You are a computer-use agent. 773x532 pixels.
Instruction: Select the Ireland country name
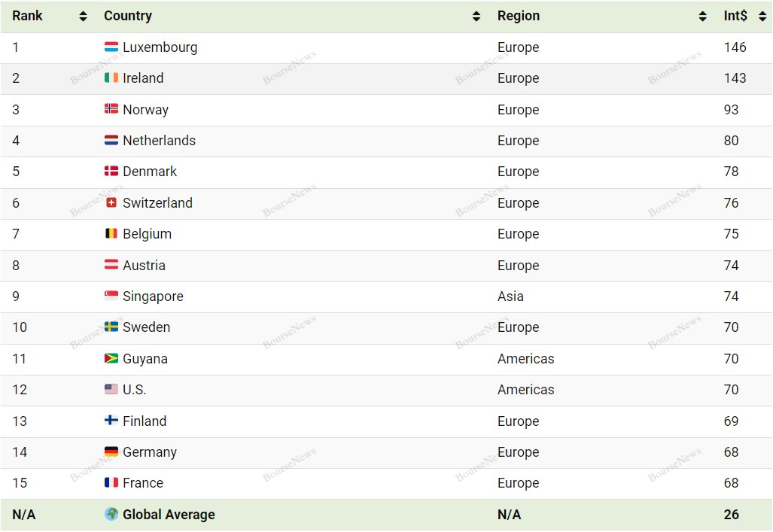[x=143, y=78]
